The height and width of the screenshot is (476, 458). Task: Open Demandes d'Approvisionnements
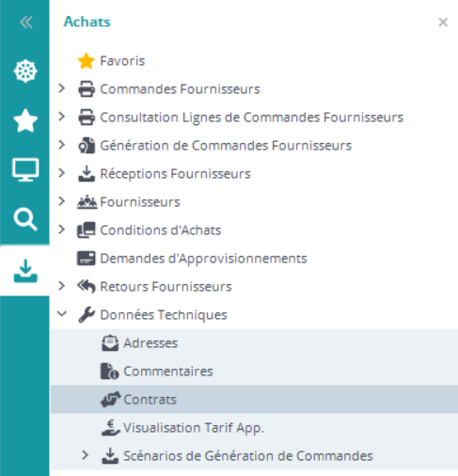[x=203, y=259]
